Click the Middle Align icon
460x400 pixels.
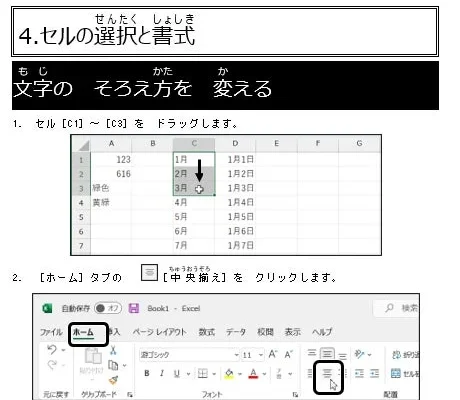pyautogui.click(x=327, y=353)
